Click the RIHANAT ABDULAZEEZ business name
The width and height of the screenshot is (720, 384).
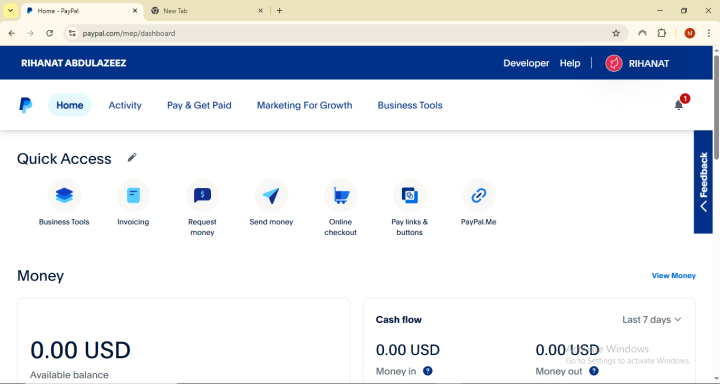73,63
